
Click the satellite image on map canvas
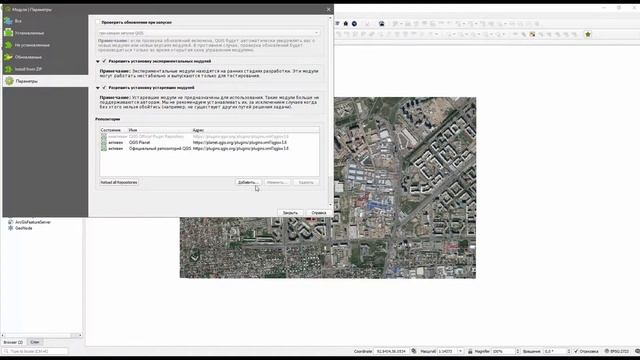coord(328,188)
